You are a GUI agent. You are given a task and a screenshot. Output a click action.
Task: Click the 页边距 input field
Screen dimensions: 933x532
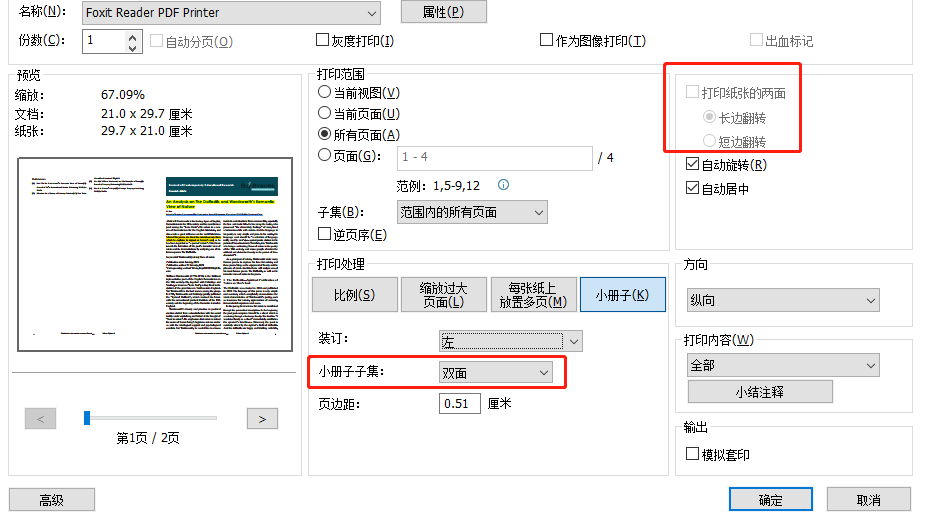(x=459, y=404)
